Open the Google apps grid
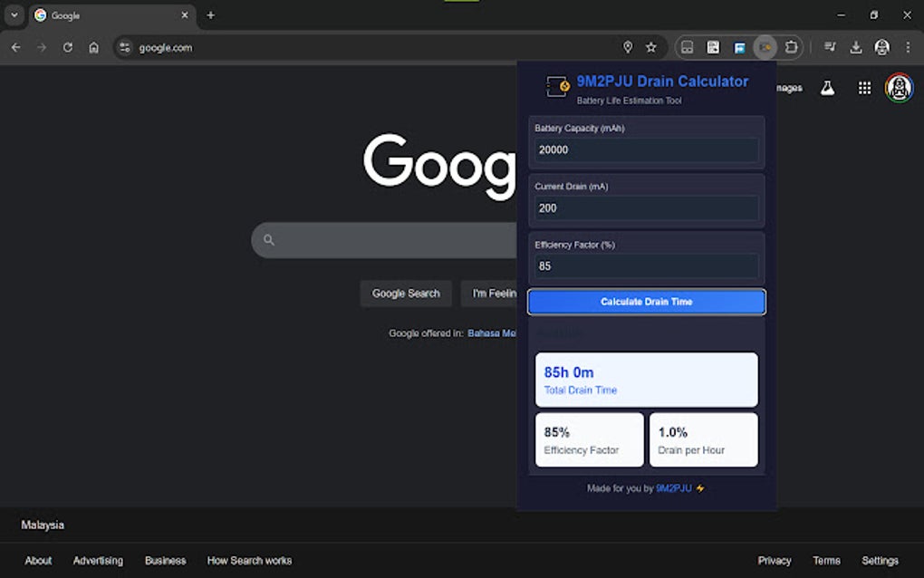This screenshot has height=578, width=924. click(x=864, y=88)
